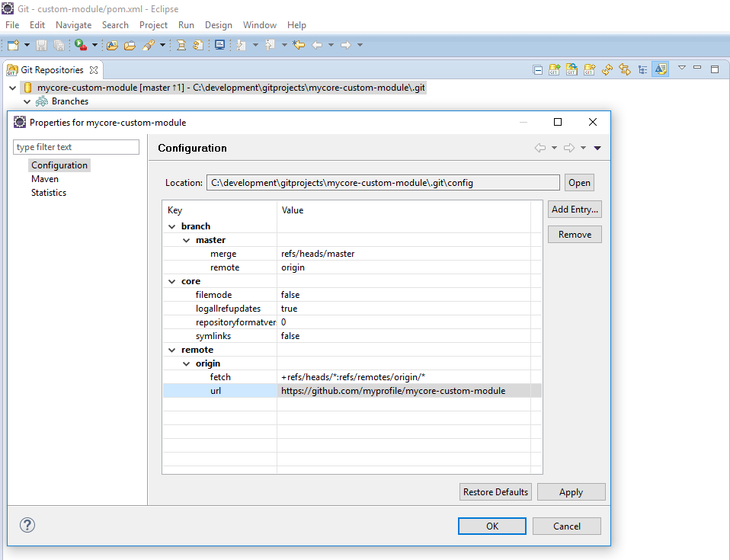Open the File menu

coord(12,25)
